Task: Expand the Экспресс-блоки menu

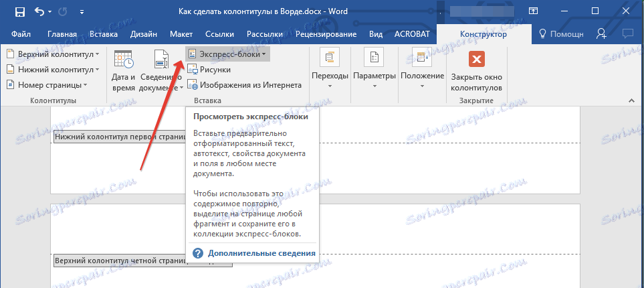Action: [228, 54]
